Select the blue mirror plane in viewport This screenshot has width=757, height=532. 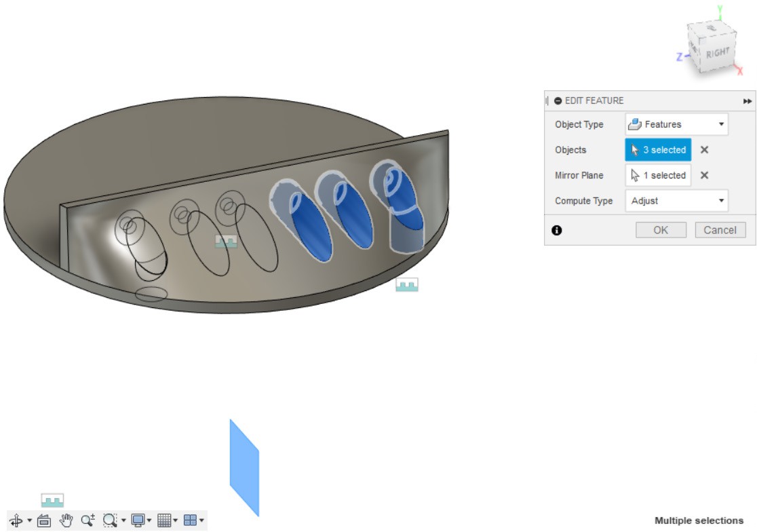pyautogui.click(x=244, y=468)
